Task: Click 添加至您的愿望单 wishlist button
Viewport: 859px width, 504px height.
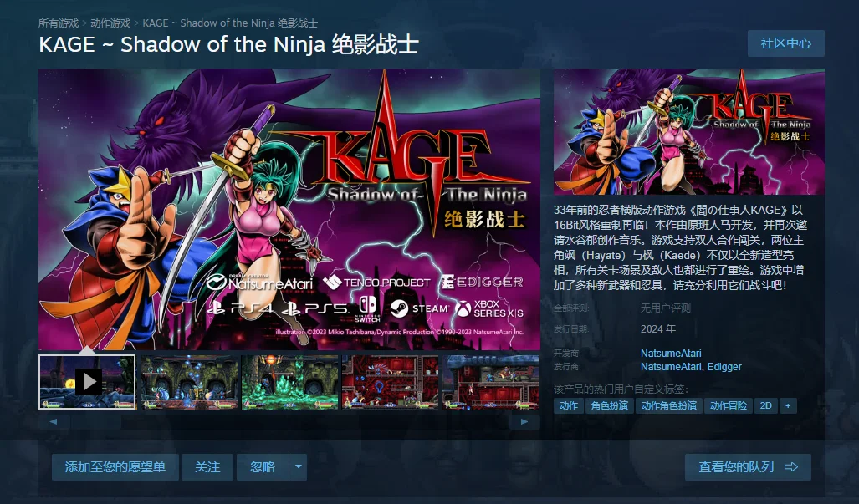Action: pos(115,466)
